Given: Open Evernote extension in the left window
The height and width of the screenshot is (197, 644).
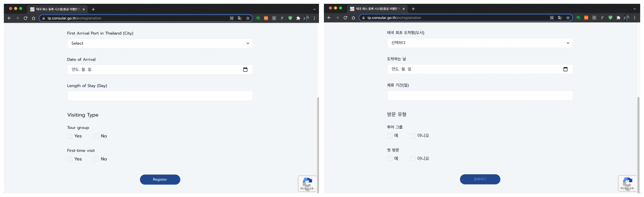Looking at the screenshot, I should [258, 18].
